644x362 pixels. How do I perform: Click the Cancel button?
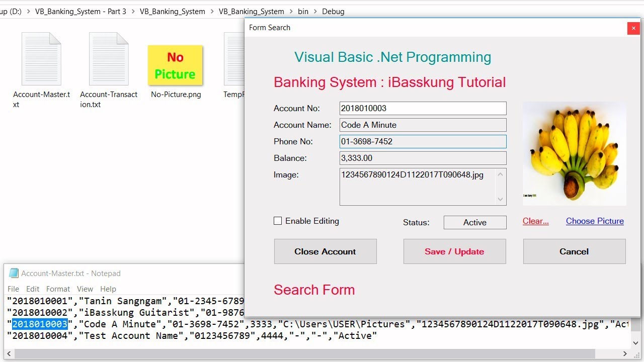(574, 251)
